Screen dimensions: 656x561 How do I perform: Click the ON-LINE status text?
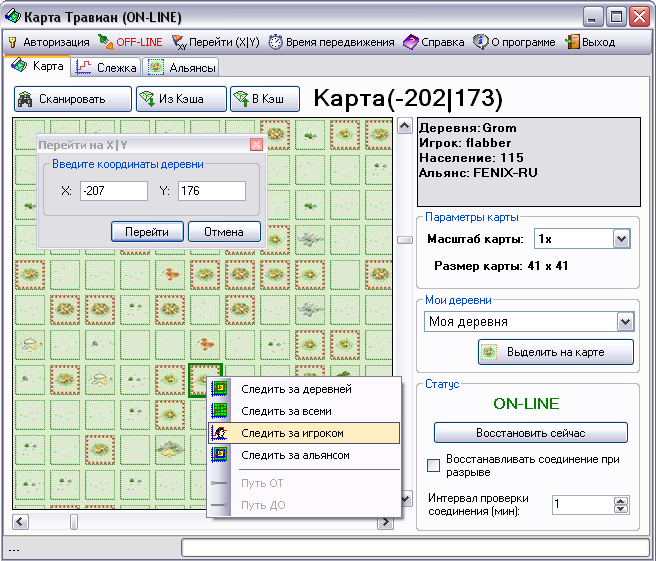[x=526, y=404]
